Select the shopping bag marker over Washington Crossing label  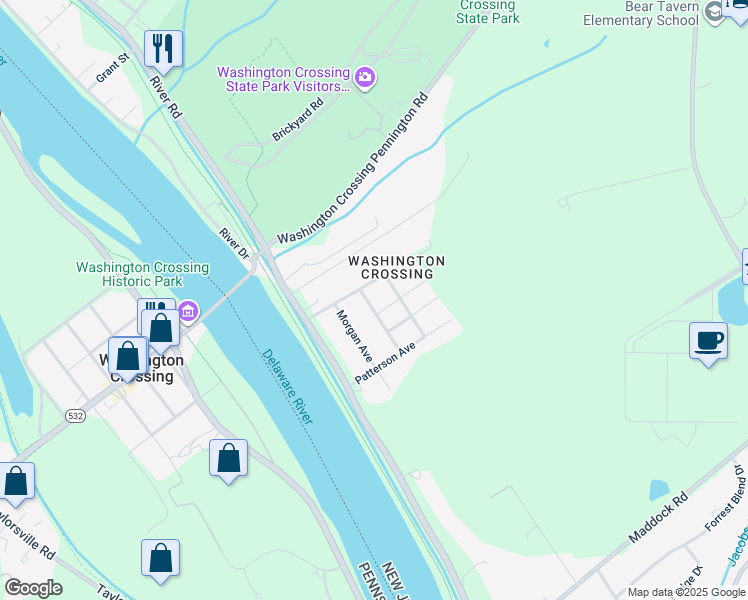[x=128, y=356]
